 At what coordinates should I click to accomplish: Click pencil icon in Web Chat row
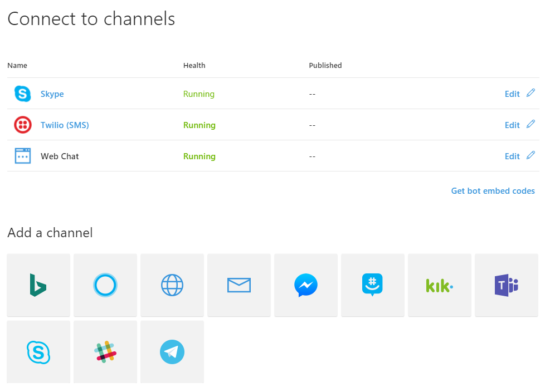tap(531, 155)
